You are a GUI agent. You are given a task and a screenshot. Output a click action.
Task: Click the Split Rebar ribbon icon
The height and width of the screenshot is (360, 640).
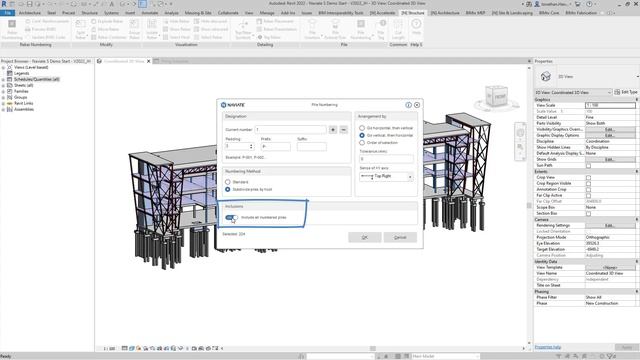click(80, 25)
